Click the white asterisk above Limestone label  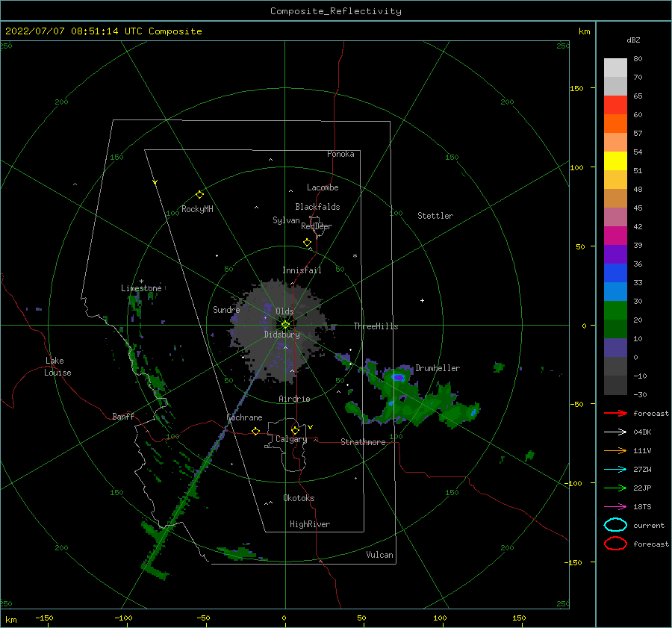141,282
